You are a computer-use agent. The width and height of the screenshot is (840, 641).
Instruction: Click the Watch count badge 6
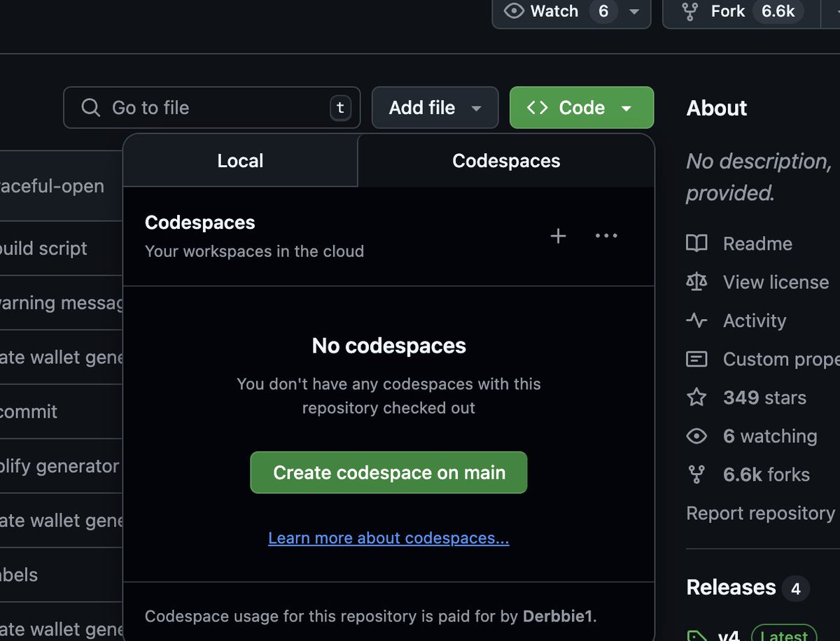(603, 11)
